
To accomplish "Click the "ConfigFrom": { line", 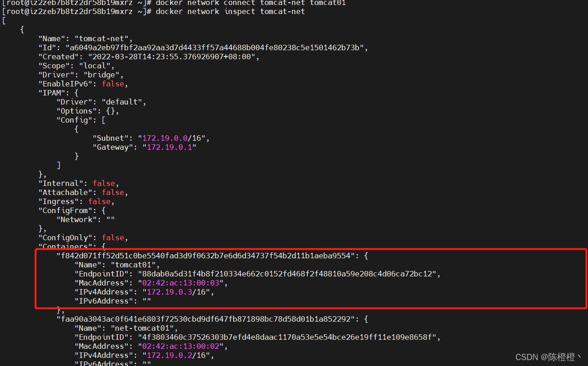I will [x=72, y=210].
